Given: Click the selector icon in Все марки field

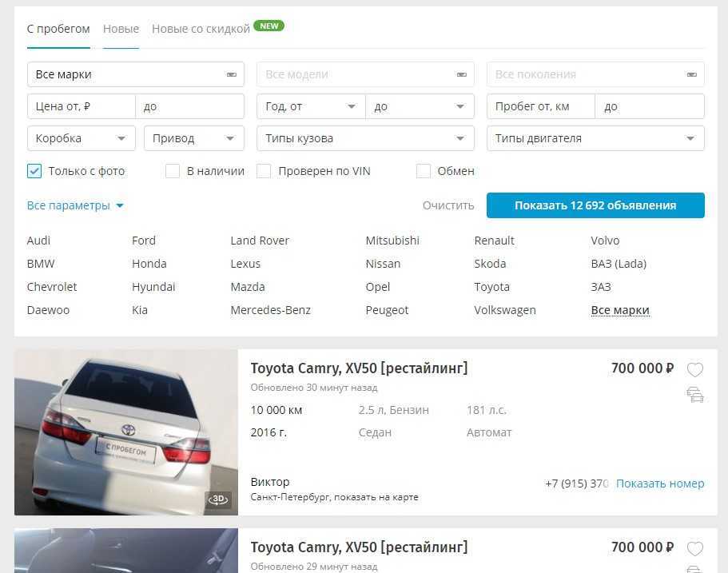Looking at the screenshot, I should [x=231, y=74].
